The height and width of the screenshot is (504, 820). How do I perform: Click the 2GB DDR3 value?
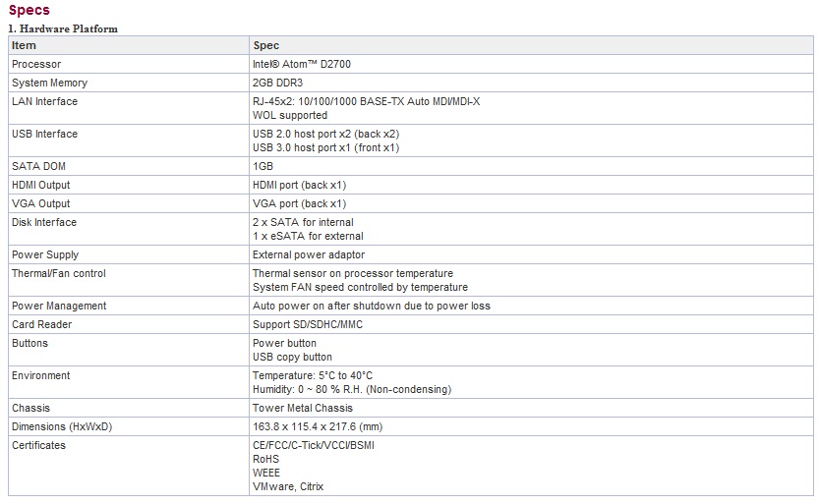tap(277, 83)
